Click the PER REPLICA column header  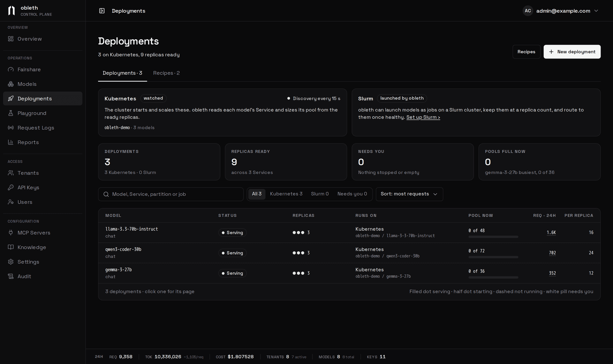[579, 216]
